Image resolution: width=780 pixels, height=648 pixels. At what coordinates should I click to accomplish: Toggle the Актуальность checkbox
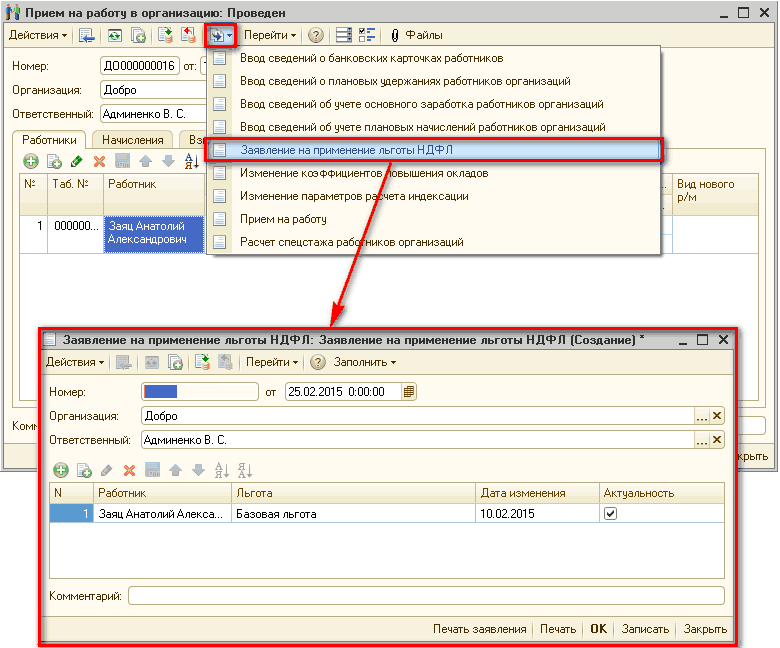click(610, 513)
